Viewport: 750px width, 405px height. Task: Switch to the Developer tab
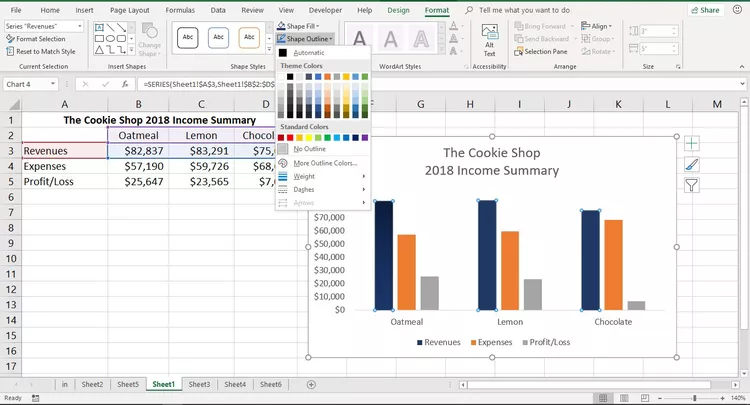tap(325, 10)
